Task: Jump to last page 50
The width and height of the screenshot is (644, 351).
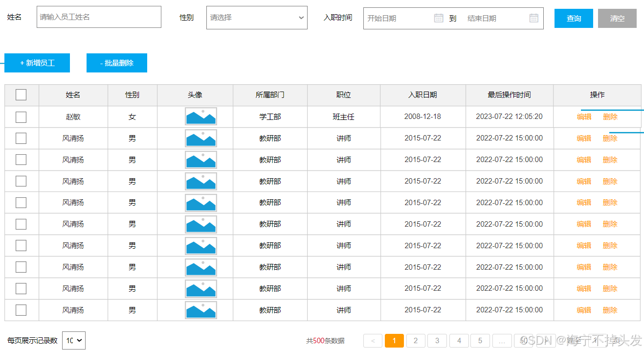Action: (x=523, y=341)
